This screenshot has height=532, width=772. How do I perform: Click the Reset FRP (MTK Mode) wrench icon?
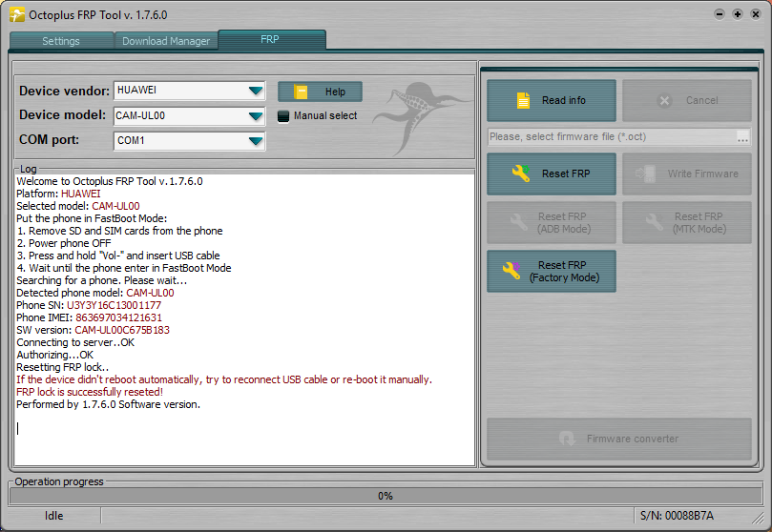[655, 222]
